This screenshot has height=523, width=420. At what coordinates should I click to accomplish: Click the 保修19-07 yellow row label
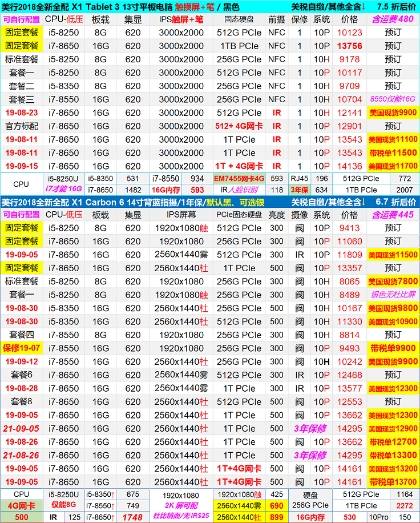tap(22, 348)
